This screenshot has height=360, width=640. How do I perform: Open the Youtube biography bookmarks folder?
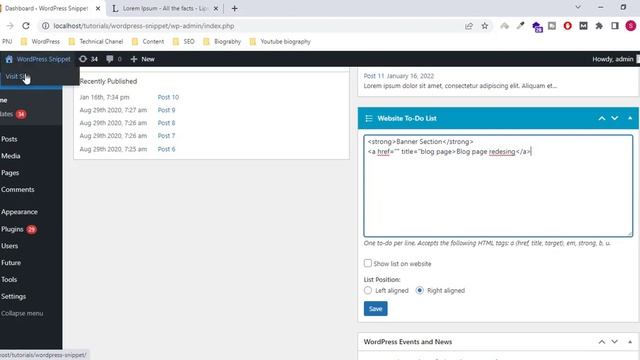[280, 41]
